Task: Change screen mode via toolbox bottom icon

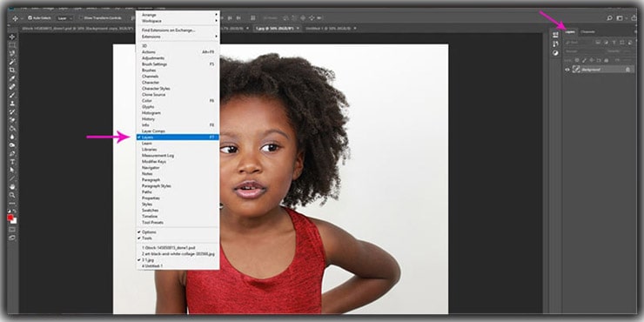Action: pyautogui.click(x=12, y=237)
